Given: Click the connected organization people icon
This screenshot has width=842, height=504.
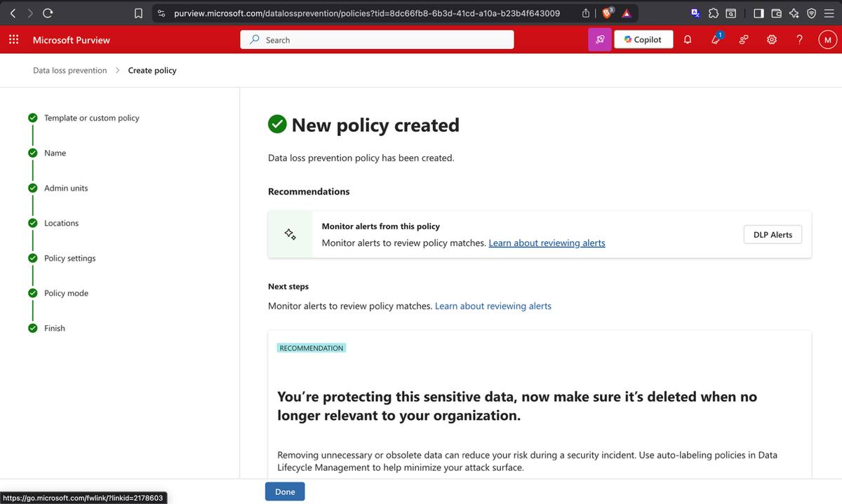Looking at the screenshot, I should [x=744, y=40].
